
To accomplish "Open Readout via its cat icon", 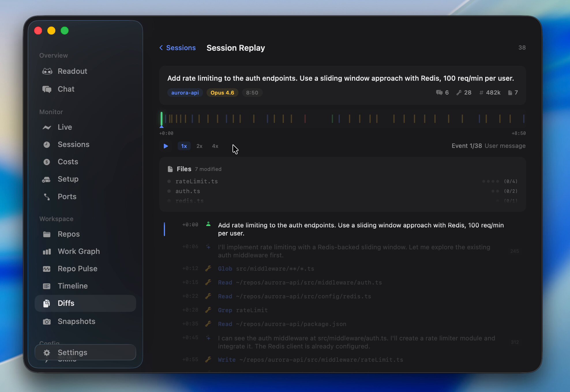I will pos(47,71).
